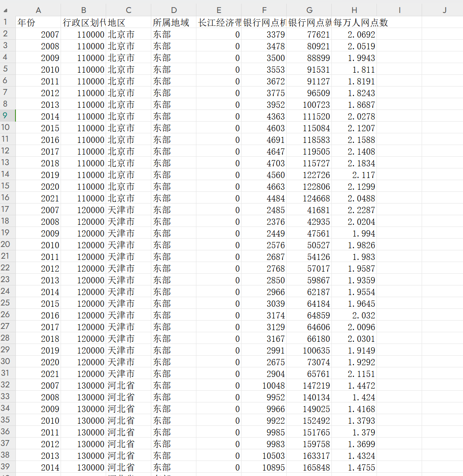This screenshot has width=463, height=476.
Task: Click the select-all corner triangle
Action: tap(5, 10)
